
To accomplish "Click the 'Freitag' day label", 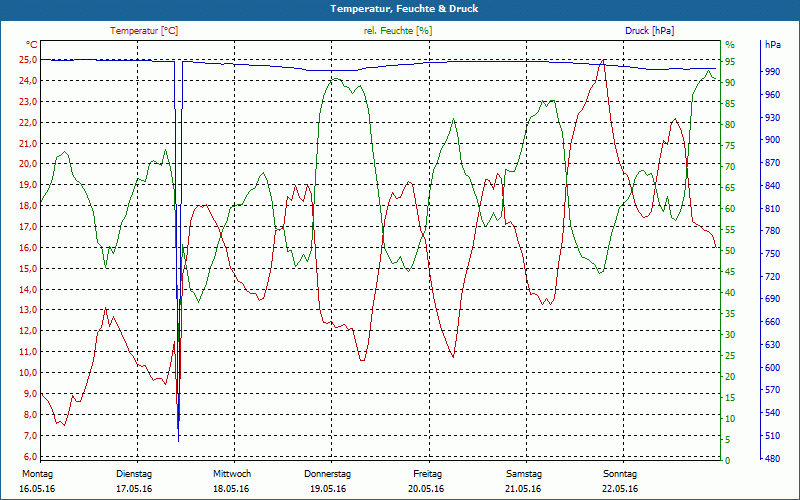I will click(428, 474).
